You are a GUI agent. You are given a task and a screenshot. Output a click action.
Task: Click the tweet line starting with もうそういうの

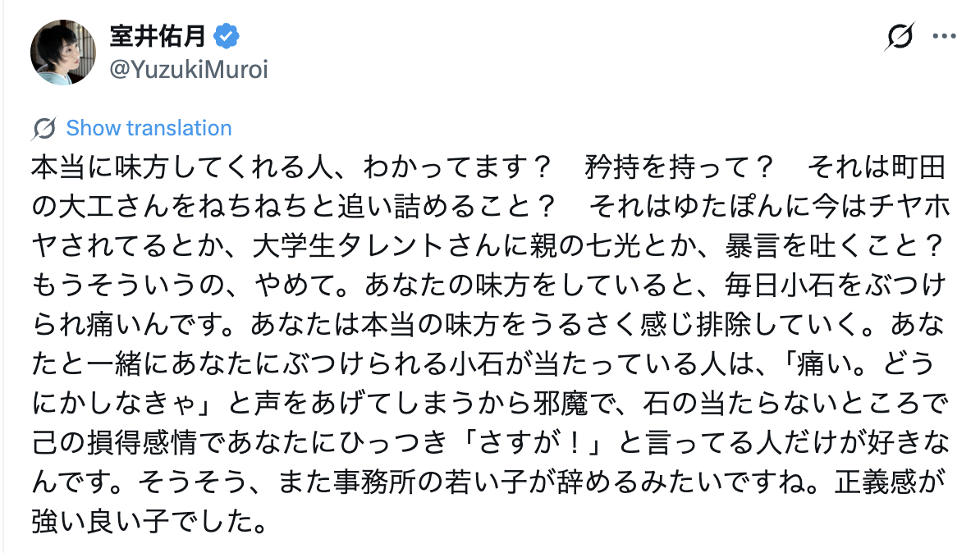488,286
